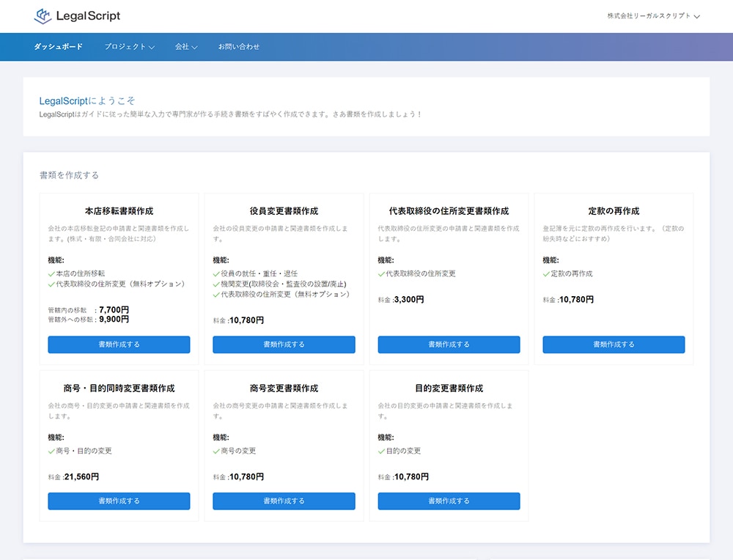
Task: Click the checkmark beside 機関変更 feature
Action: (x=217, y=284)
